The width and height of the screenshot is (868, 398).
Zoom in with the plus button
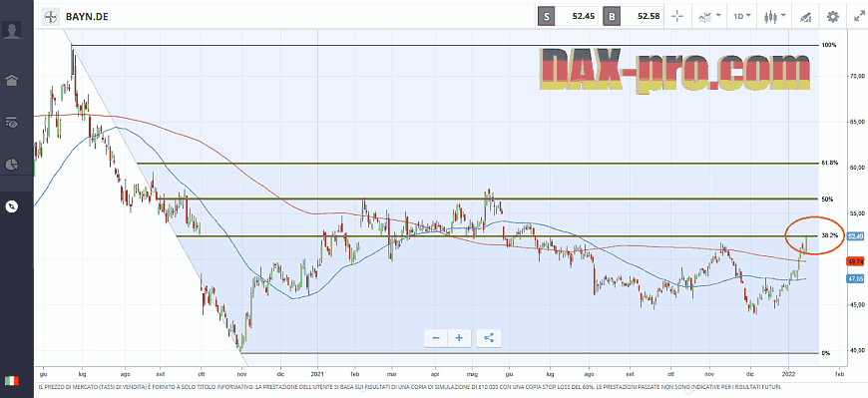point(459,338)
